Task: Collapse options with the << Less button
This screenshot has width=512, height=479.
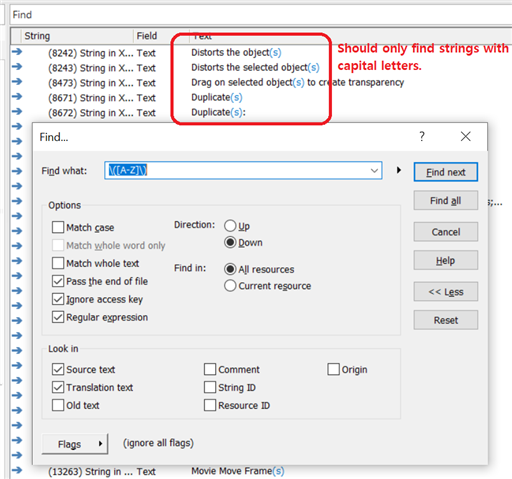Action: point(446,292)
